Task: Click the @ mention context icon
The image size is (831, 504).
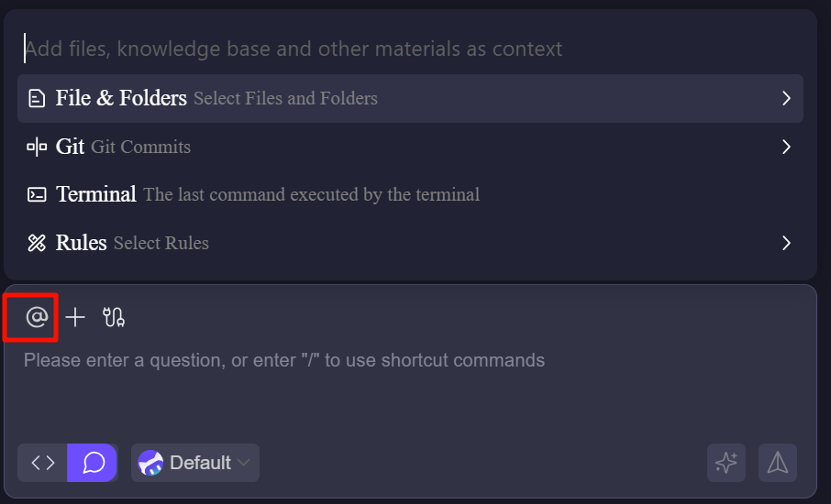Action: tap(37, 317)
